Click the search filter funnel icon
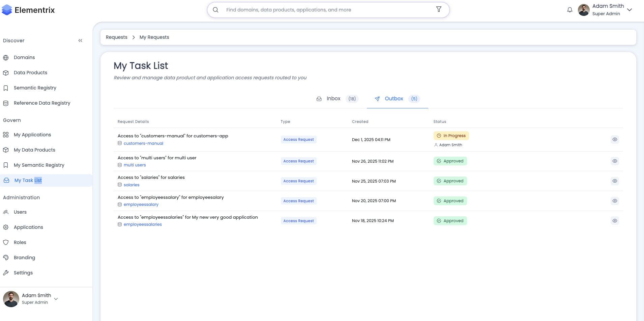 click(439, 9)
